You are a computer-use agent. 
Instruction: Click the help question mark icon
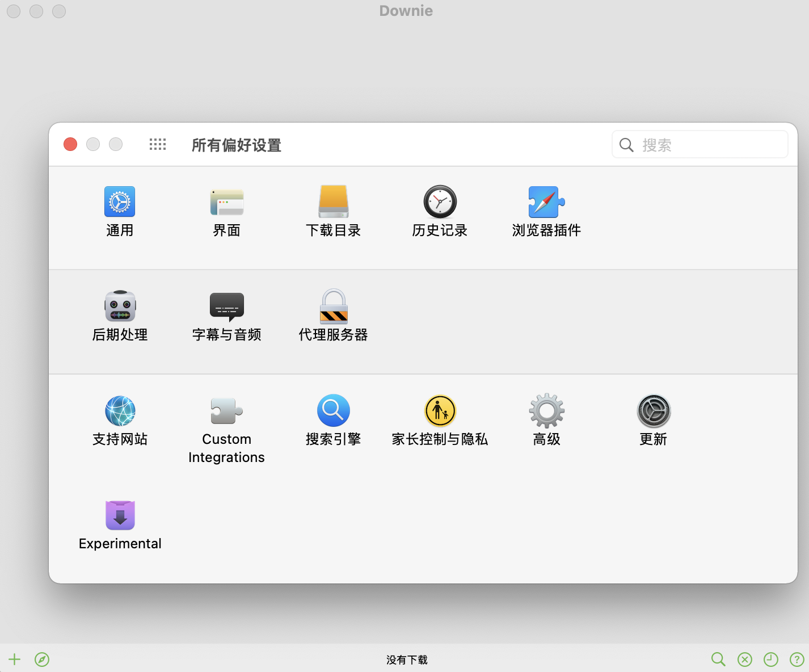[797, 659]
